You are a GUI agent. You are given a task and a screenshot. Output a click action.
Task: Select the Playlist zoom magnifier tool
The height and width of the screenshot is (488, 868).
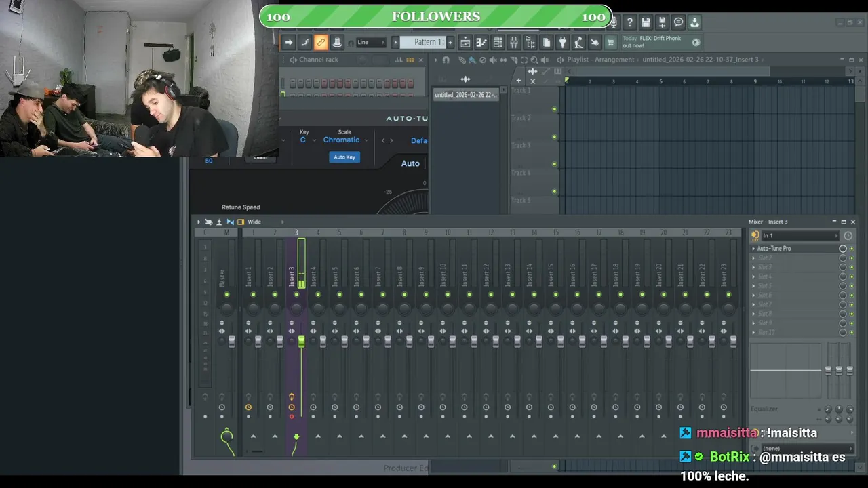tap(534, 60)
